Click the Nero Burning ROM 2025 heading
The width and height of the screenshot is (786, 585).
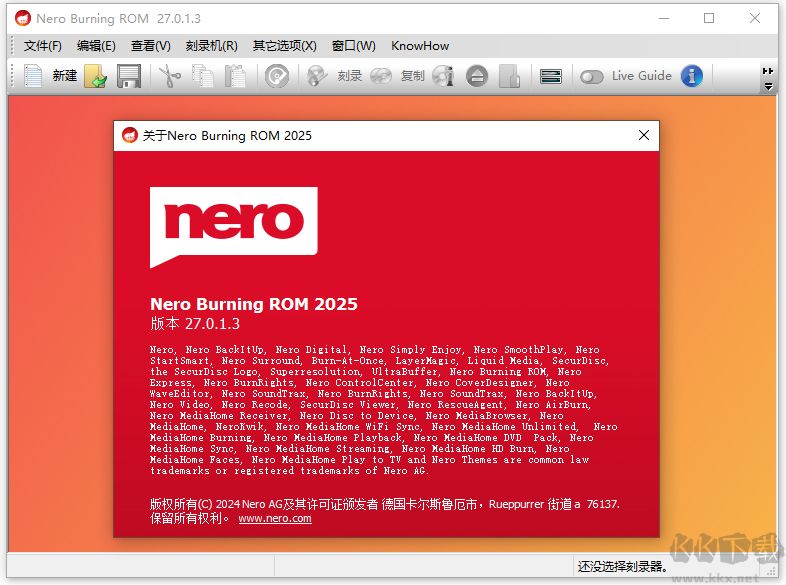click(x=254, y=304)
